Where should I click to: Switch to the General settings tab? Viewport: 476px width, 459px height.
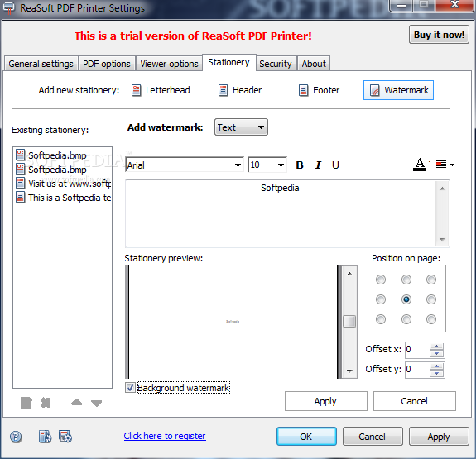click(41, 64)
